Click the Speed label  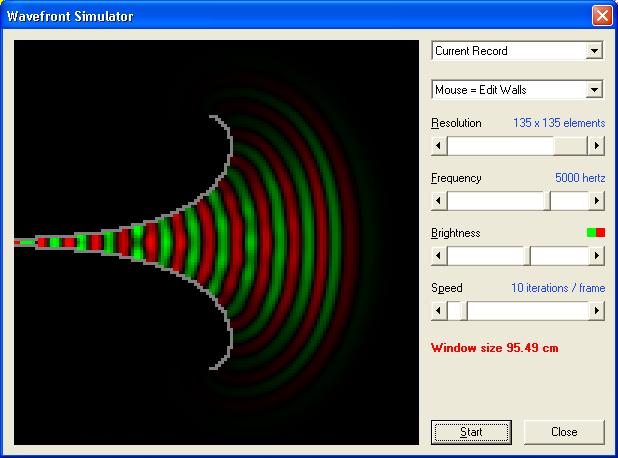447,288
